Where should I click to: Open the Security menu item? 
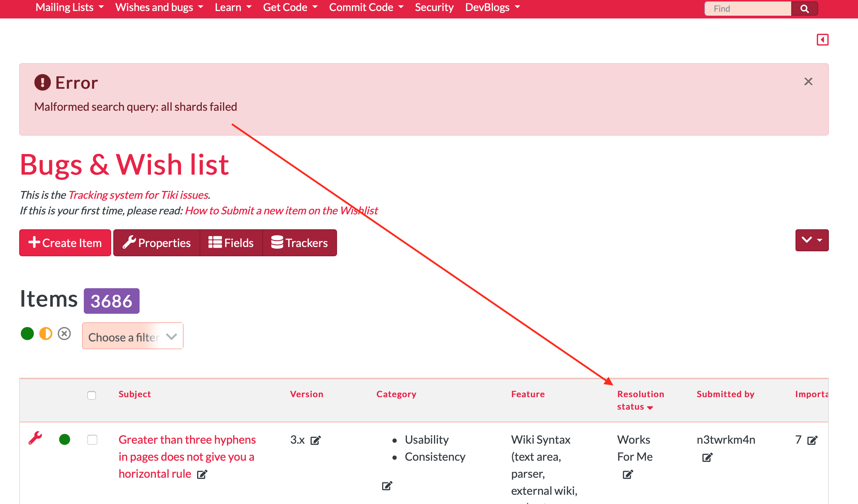pos(434,7)
